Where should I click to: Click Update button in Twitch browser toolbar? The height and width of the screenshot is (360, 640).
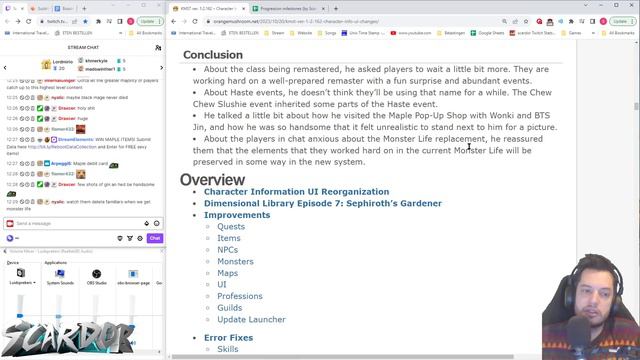(150, 21)
